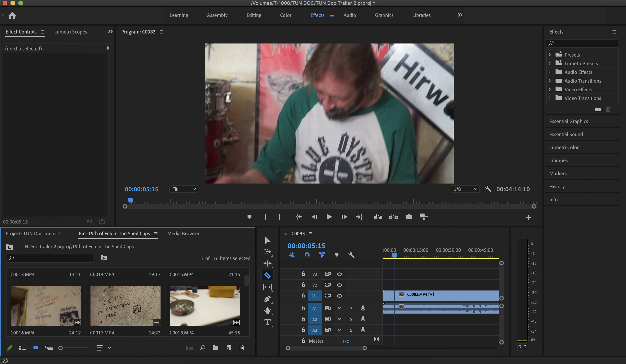Click the Add Marker button in Program monitor
626x364 pixels.
(249, 217)
